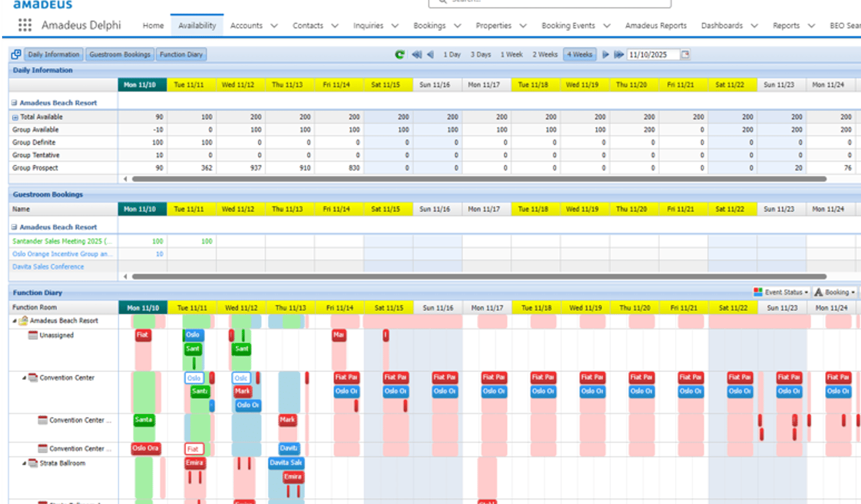Open the date picker calendar icon
The width and height of the screenshot is (861, 504).
click(685, 54)
